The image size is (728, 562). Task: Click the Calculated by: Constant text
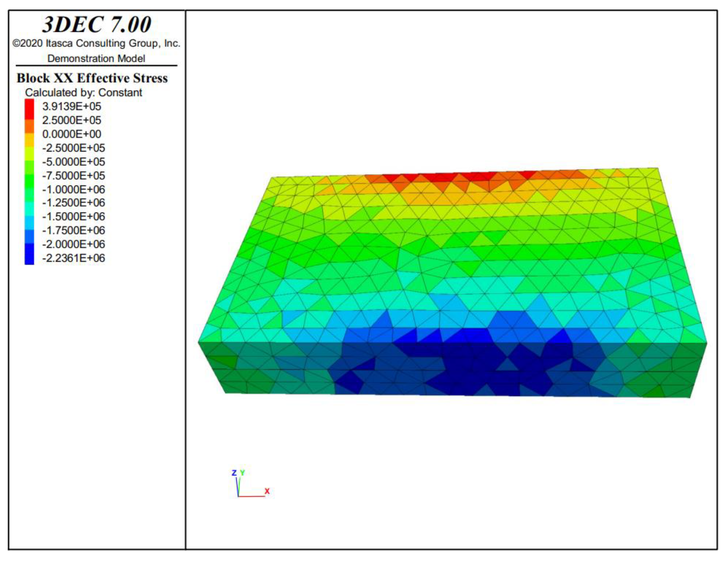click(84, 92)
